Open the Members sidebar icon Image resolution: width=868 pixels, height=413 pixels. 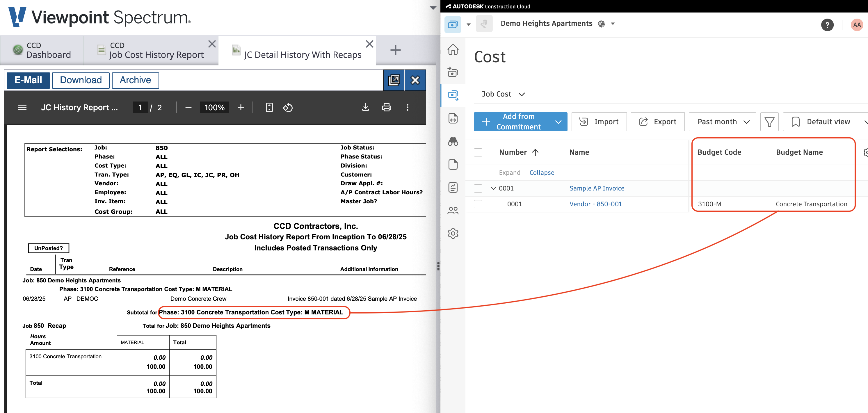453,211
